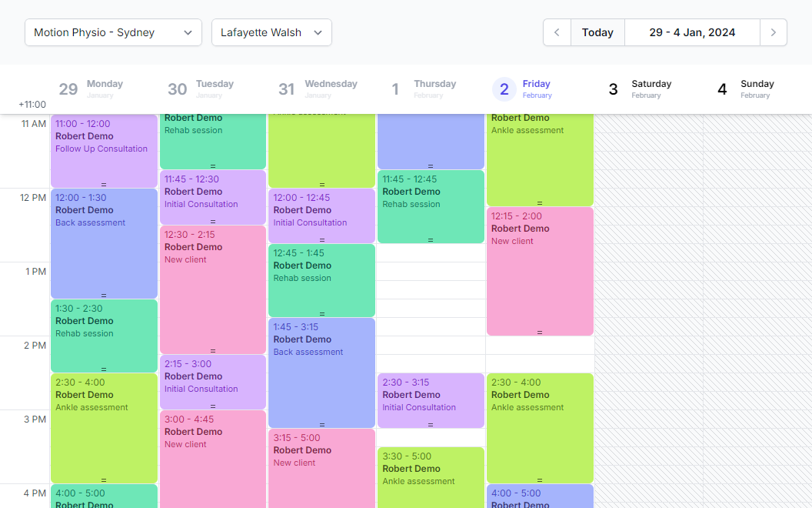Go to the next week with right arrow

tap(773, 32)
